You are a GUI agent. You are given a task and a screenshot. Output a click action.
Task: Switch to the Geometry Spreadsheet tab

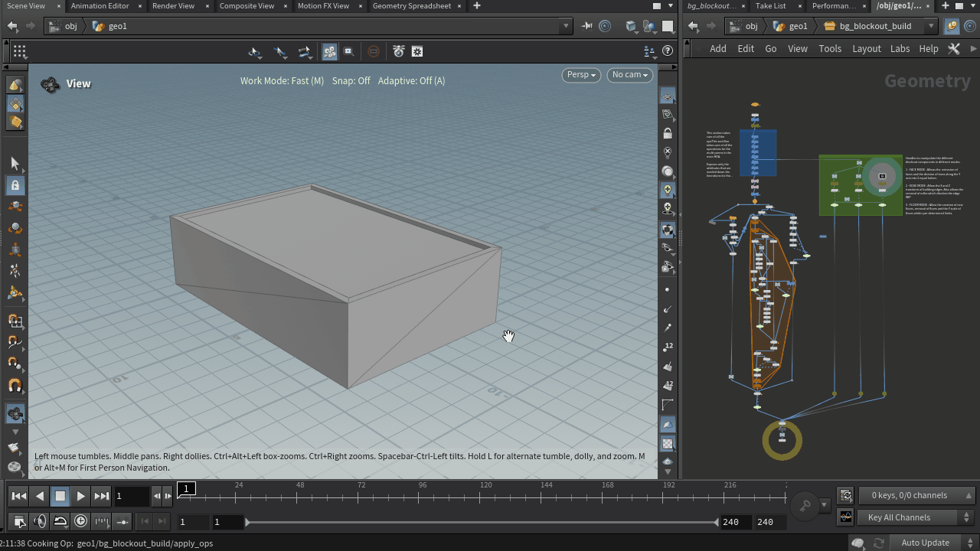click(x=412, y=6)
